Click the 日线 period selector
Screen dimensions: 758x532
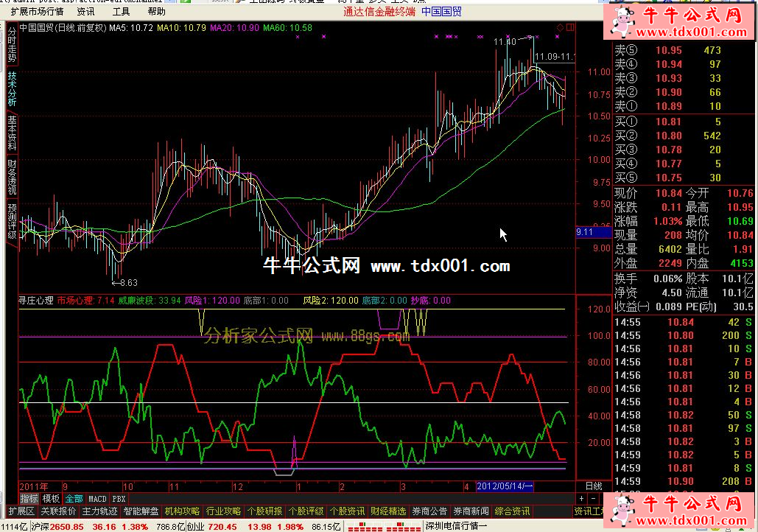[594, 486]
